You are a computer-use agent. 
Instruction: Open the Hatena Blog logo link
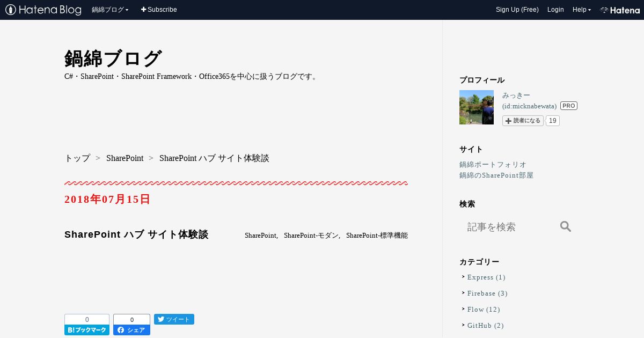pyautogui.click(x=43, y=10)
